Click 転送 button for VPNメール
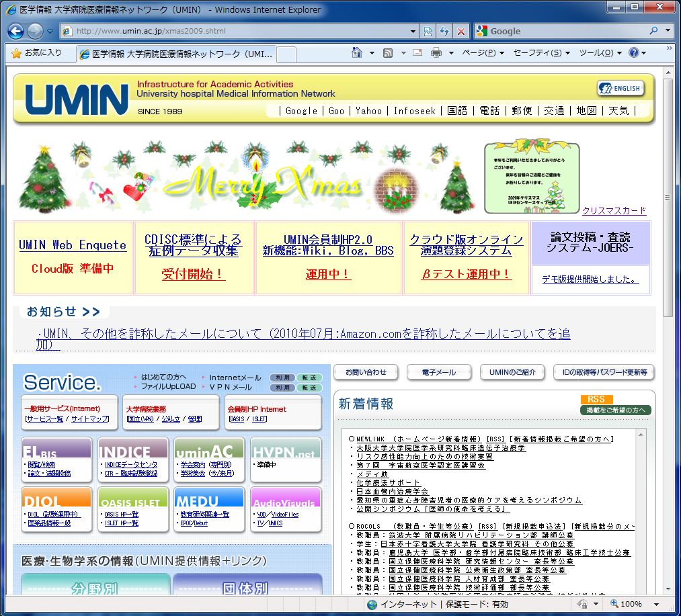The width and height of the screenshot is (681, 616). pyautogui.click(x=309, y=388)
